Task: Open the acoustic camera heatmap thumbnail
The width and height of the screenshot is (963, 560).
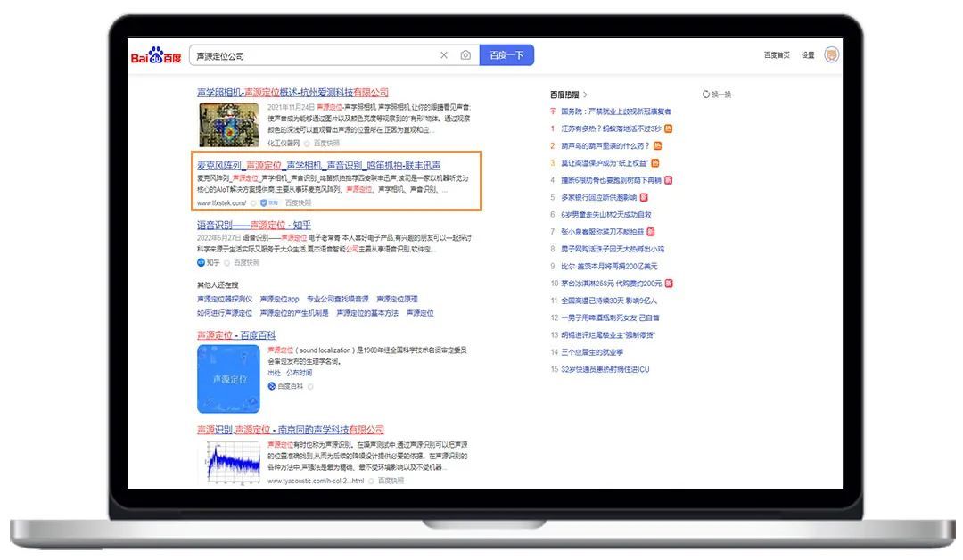Action: tap(228, 125)
